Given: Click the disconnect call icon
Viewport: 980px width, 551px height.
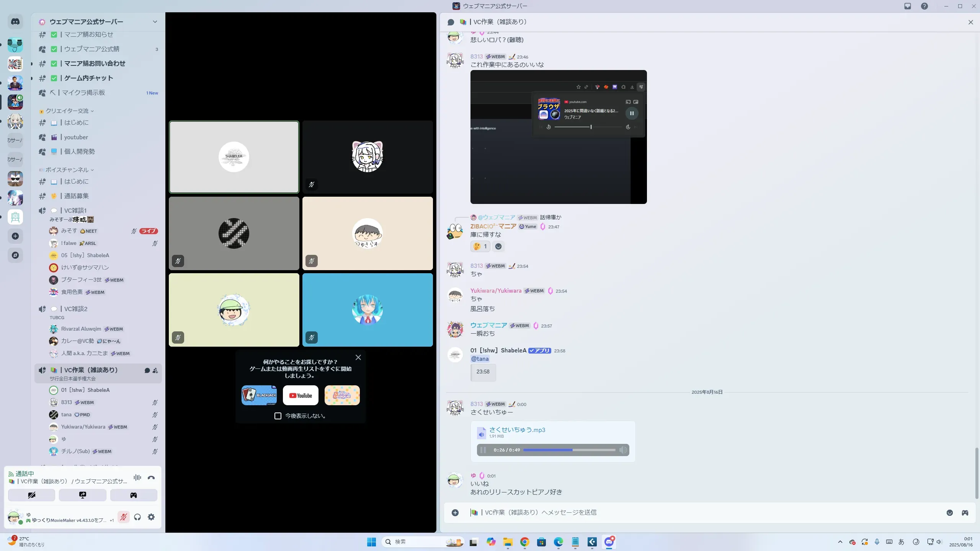Looking at the screenshot, I should pos(151,478).
